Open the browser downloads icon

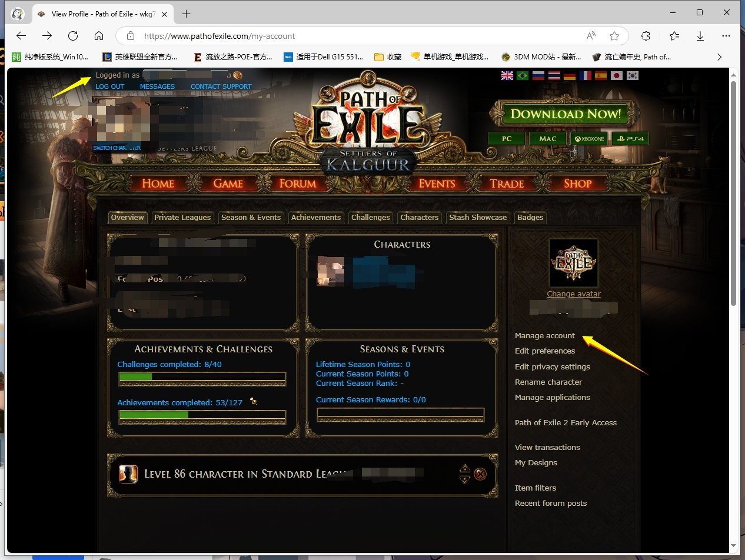tap(700, 36)
